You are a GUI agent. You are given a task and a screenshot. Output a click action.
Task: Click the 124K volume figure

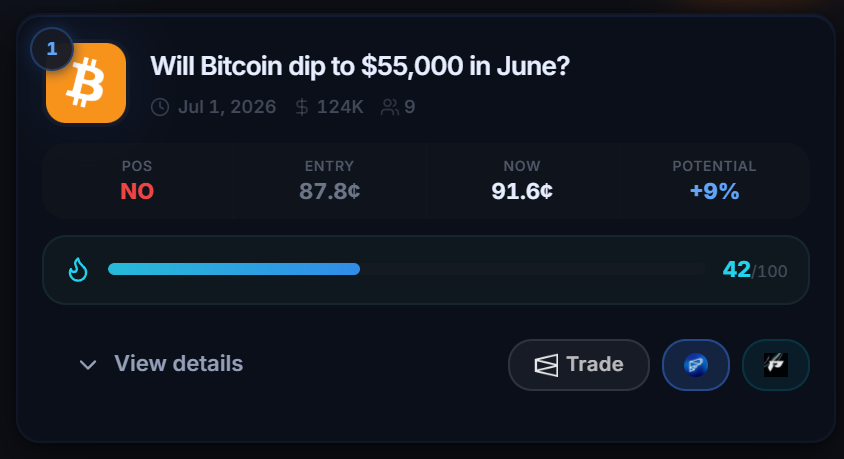point(340,107)
